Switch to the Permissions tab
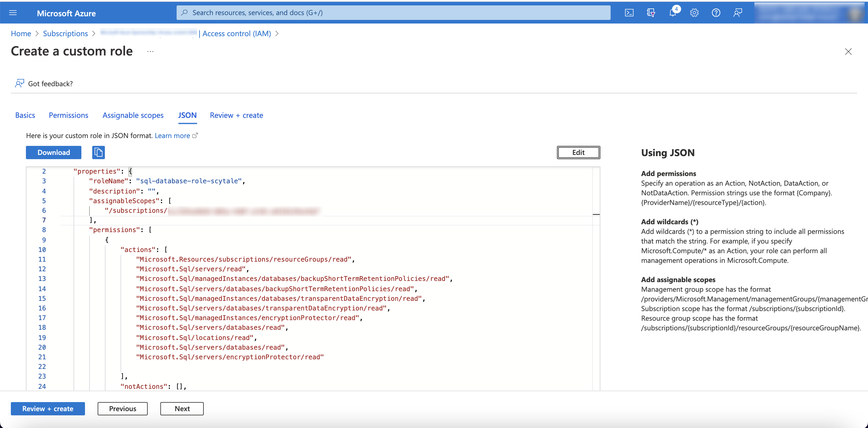The width and height of the screenshot is (868, 428). point(68,115)
